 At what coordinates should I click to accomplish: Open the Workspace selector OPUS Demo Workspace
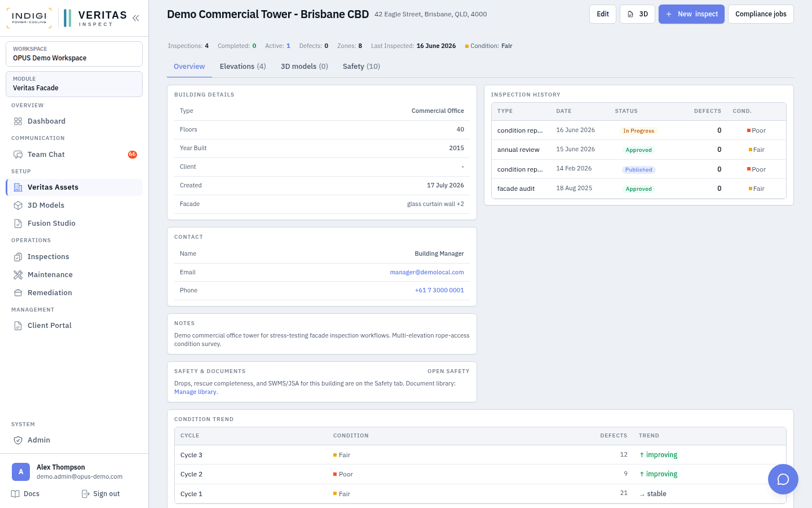point(74,54)
